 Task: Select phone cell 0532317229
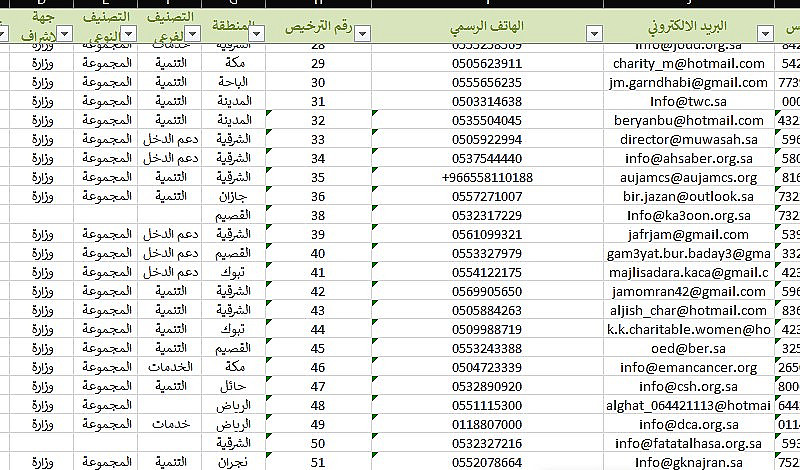487,215
